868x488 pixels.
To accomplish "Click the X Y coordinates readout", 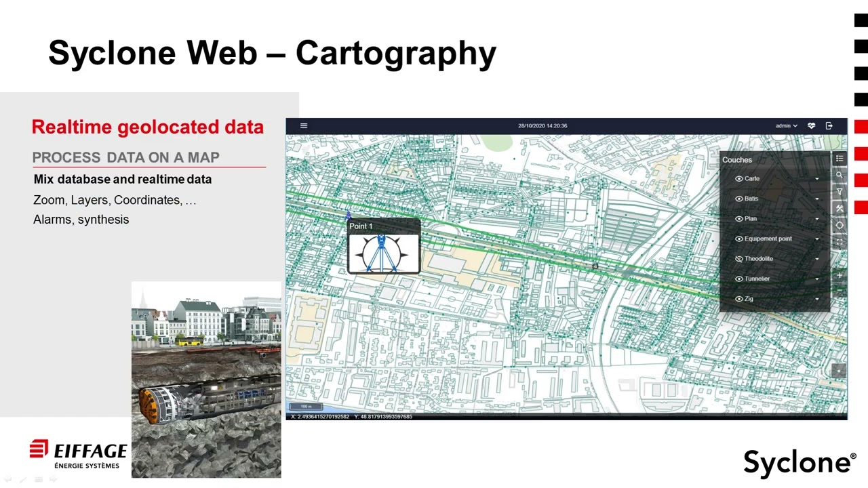I will pos(351,417).
